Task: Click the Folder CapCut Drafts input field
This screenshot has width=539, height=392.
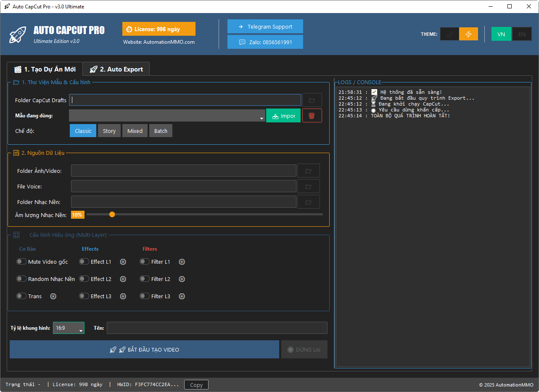Action: click(x=185, y=100)
